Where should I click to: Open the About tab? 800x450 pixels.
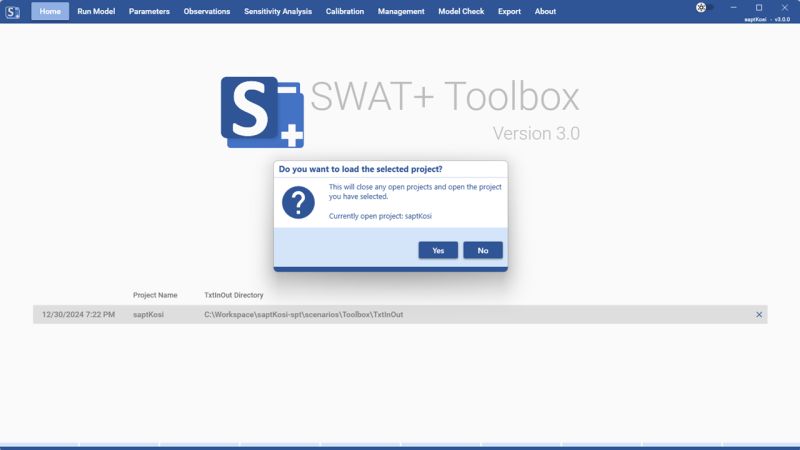[x=545, y=11]
